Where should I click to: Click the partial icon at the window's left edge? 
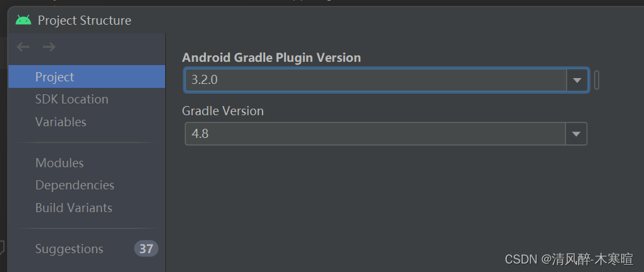tap(2, 247)
